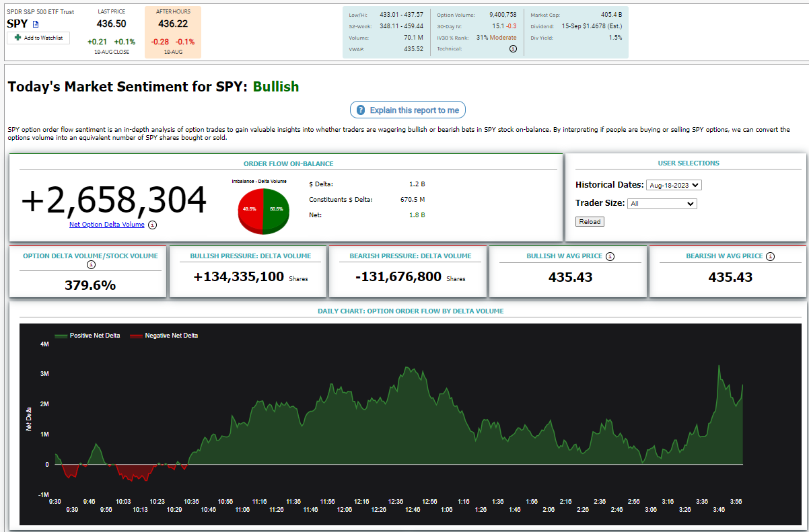This screenshot has height=532, width=809.
Task: Click the Explain this report to me button
Action: pos(408,110)
